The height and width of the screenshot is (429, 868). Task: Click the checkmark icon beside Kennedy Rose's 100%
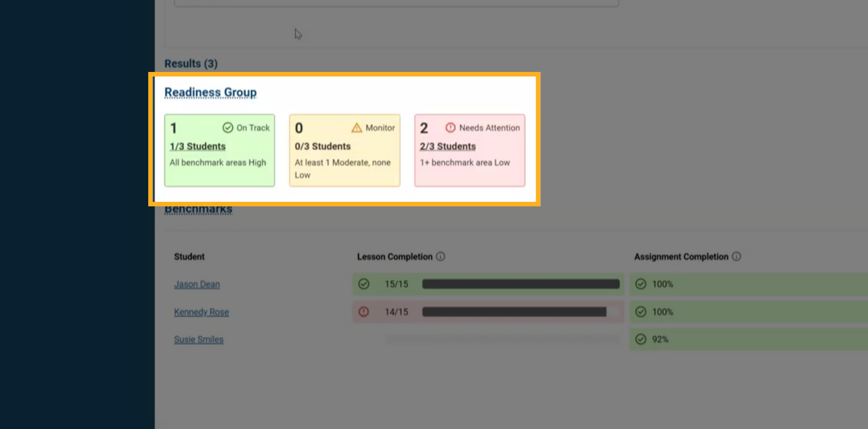point(641,312)
